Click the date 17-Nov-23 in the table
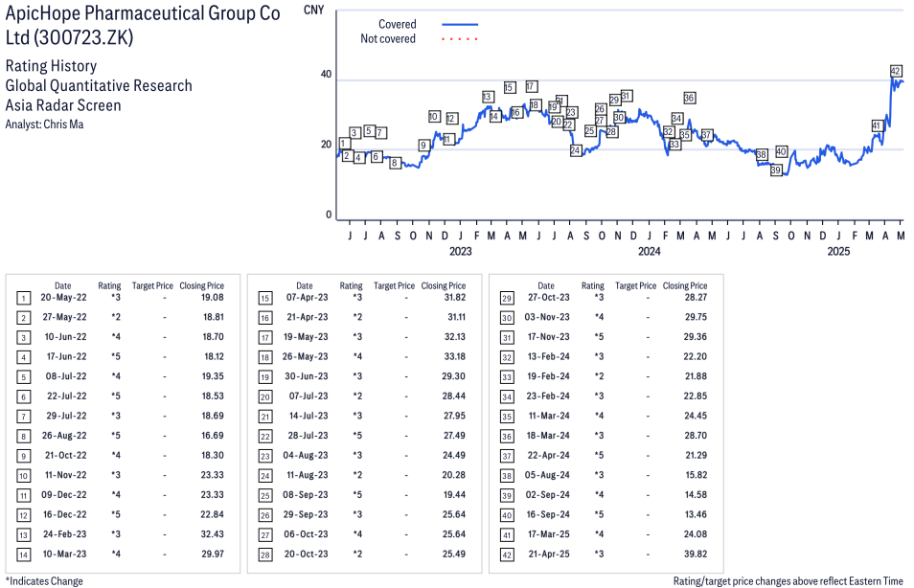 tap(549, 337)
